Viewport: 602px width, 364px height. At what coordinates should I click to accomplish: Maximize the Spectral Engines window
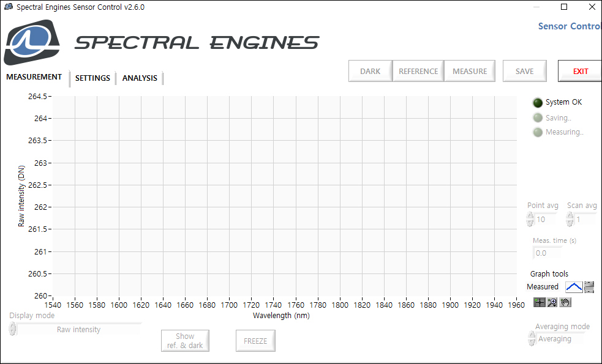[564, 7]
